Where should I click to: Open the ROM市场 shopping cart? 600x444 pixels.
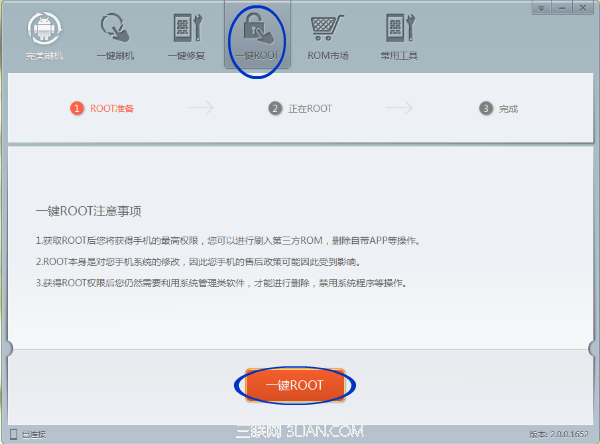click(328, 36)
